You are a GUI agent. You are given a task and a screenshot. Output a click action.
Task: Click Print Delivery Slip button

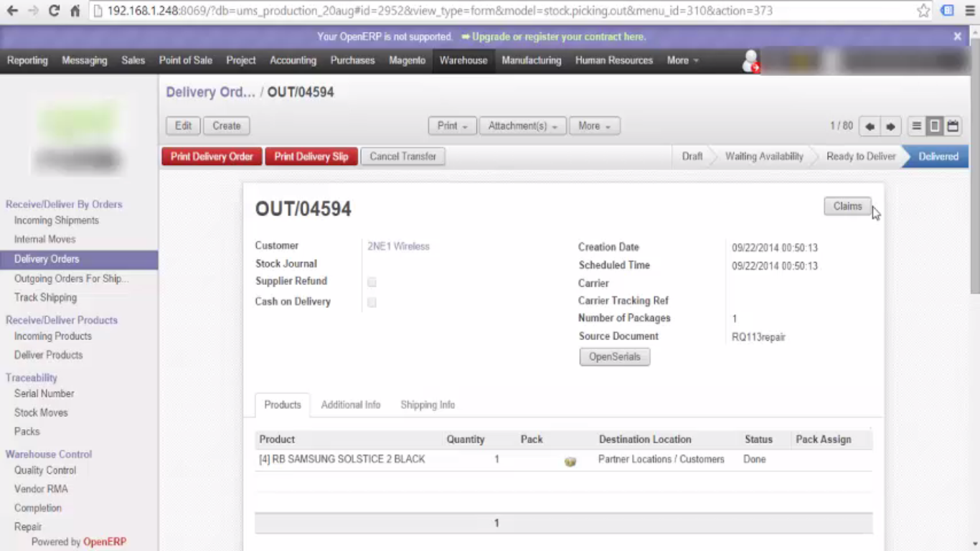point(311,156)
